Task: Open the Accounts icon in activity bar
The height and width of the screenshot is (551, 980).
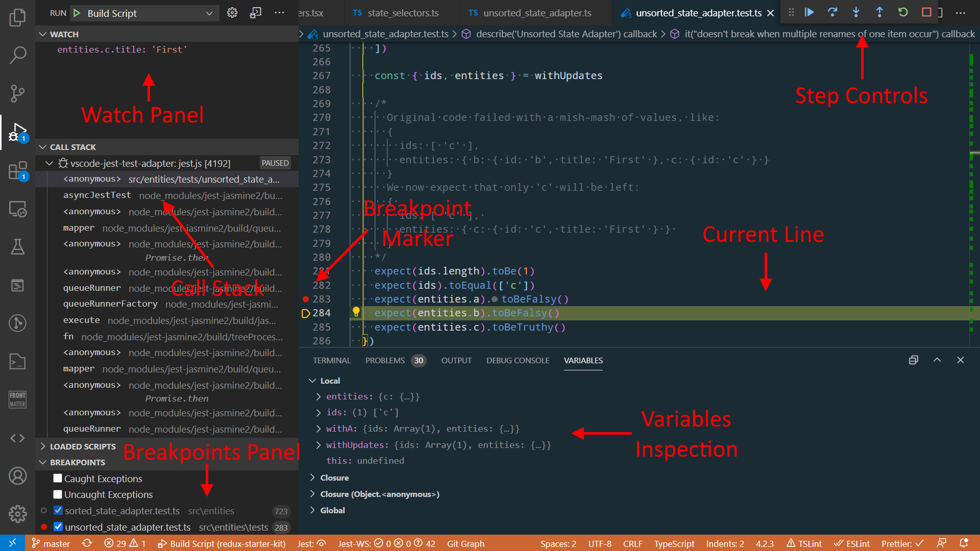Action: pos(17,476)
